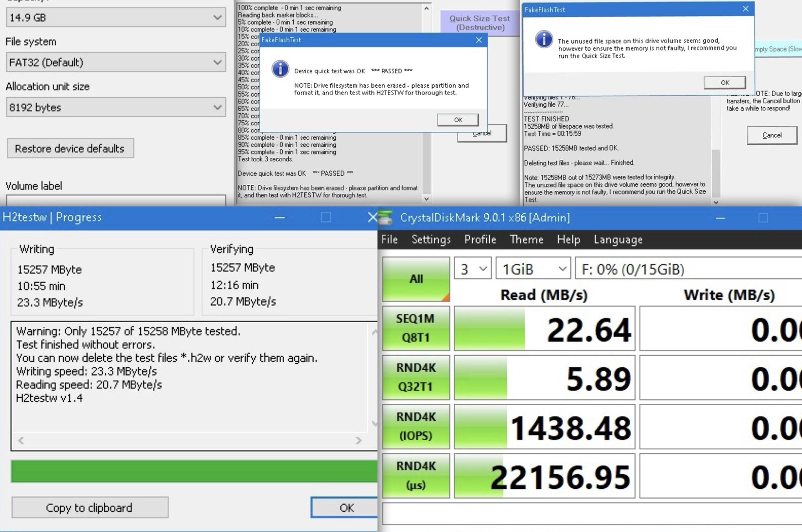Click the "12:16 min" verifying time value
This screenshot has width=802, height=532.
[235, 285]
